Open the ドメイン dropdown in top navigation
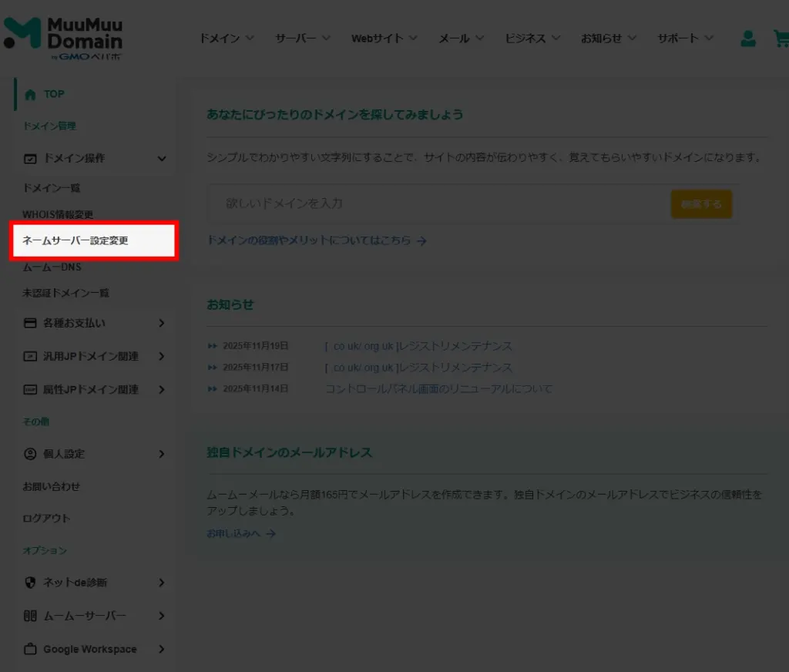The image size is (789, 672). [x=227, y=38]
